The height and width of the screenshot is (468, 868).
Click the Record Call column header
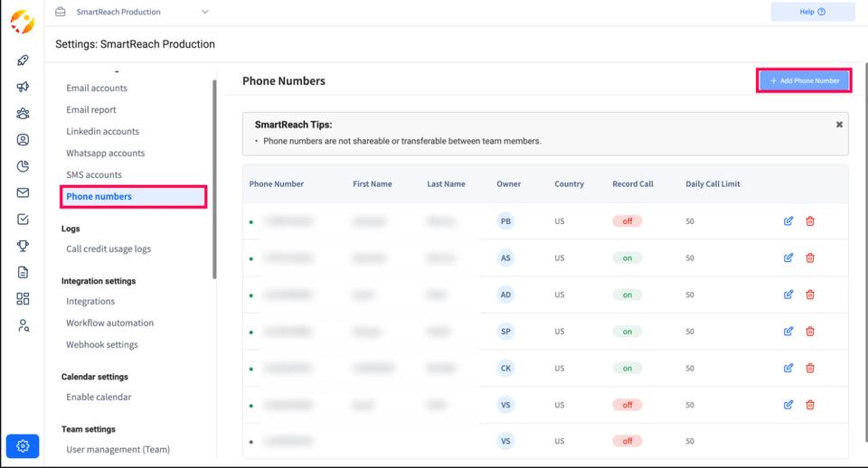(633, 183)
